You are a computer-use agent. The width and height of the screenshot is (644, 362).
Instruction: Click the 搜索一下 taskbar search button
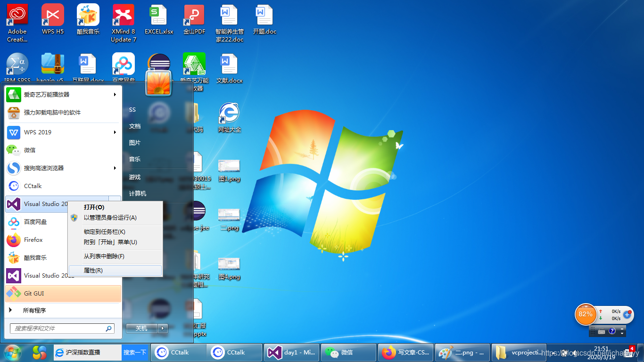134,352
